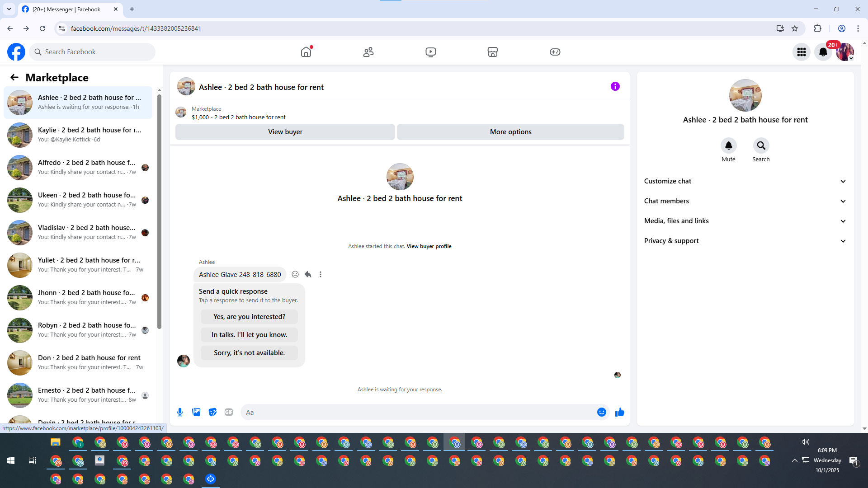
Task: Reply to Ashlee's phone number message
Action: pos(308,274)
